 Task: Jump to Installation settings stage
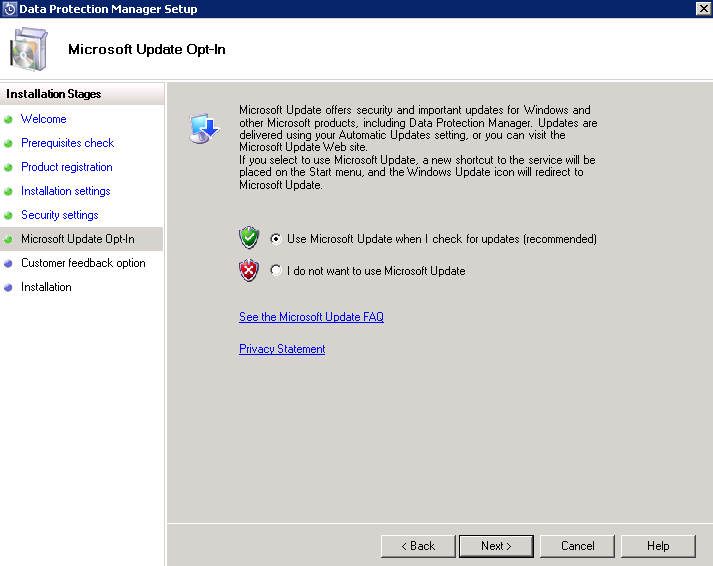(x=65, y=191)
